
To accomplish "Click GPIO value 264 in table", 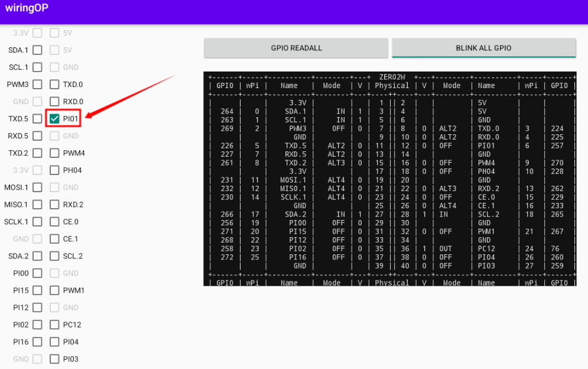I will 227,112.
